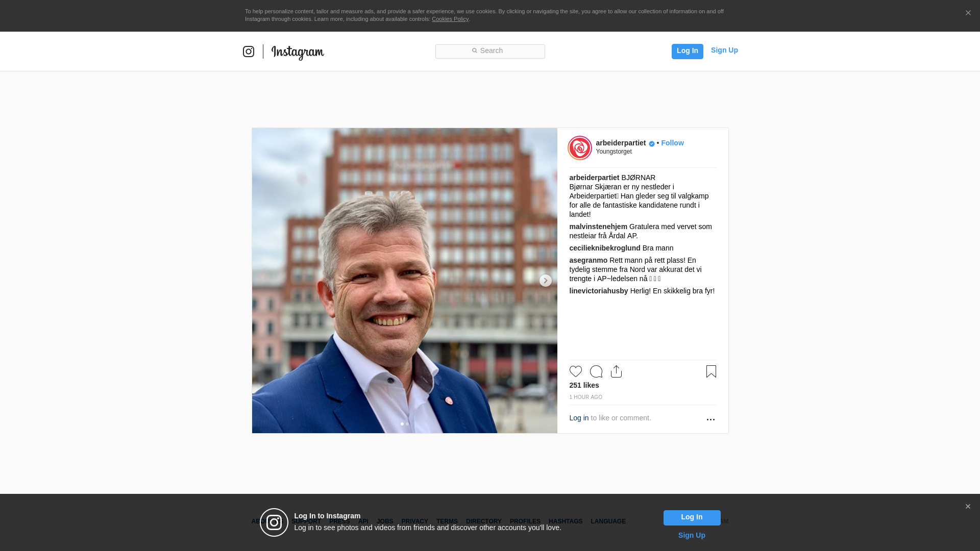Open the three-dot more options menu
This screenshot has width=980, height=551.
tap(710, 419)
